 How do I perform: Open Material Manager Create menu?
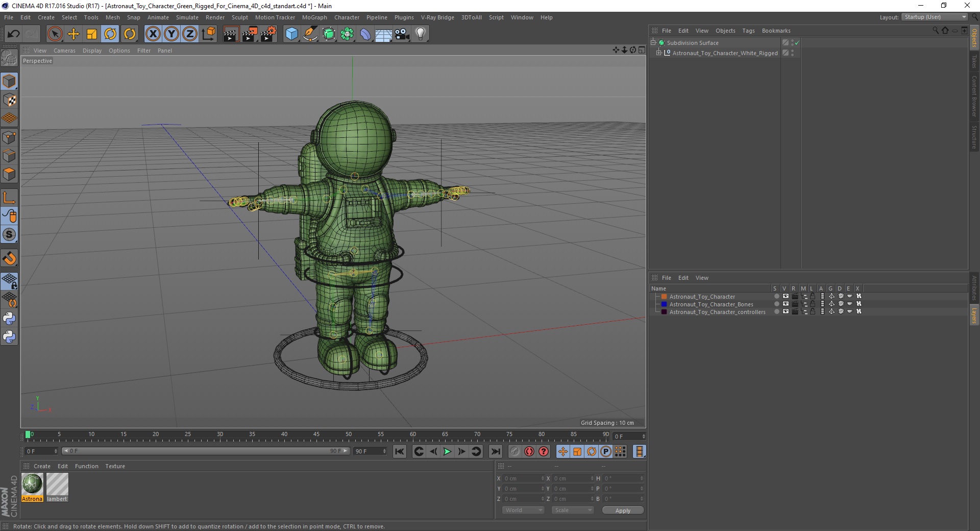[x=42, y=466]
